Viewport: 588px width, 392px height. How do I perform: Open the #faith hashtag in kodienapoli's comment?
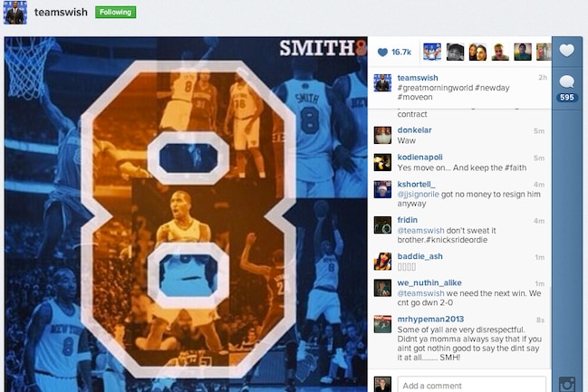(x=516, y=167)
